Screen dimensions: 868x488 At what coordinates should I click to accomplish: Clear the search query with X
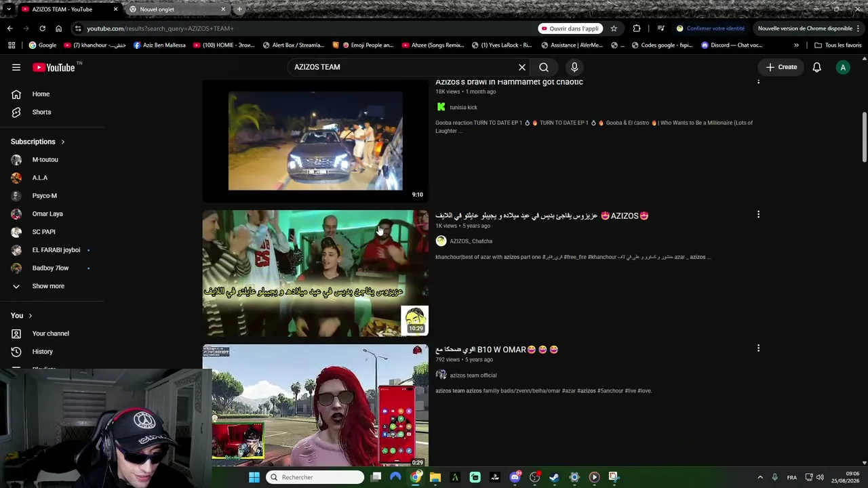point(522,67)
